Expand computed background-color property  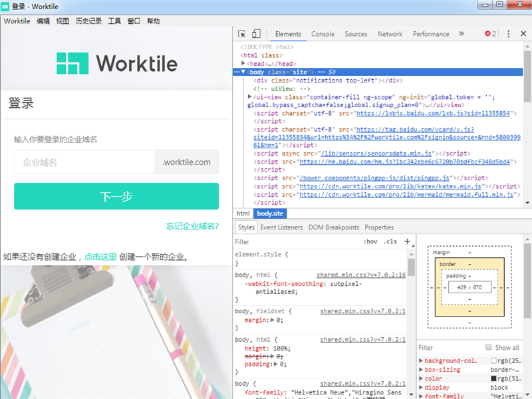click(421, 360)
